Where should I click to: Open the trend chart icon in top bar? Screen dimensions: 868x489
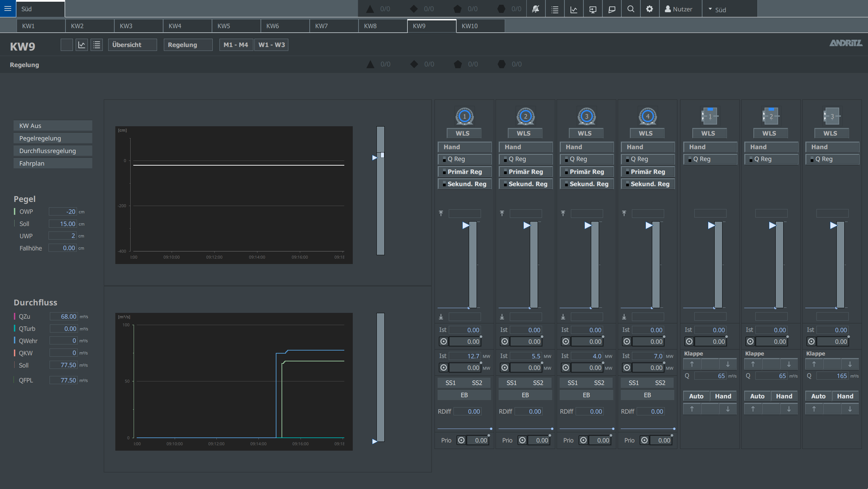click(x=574, y=9)
